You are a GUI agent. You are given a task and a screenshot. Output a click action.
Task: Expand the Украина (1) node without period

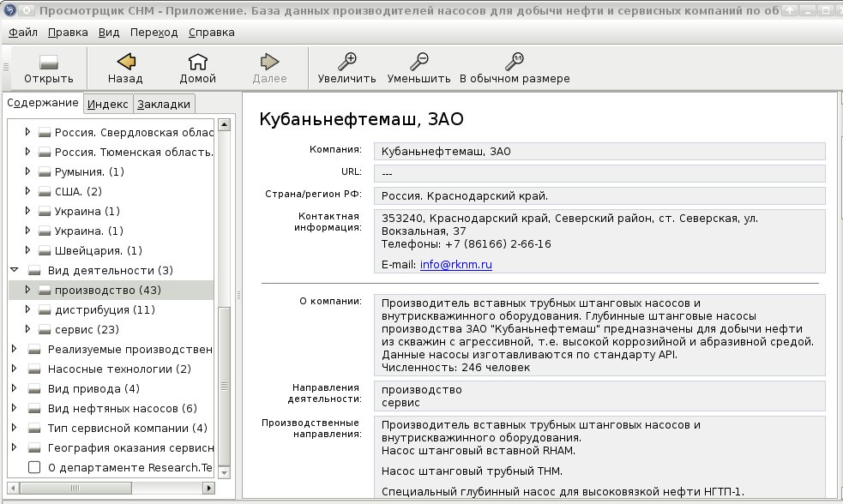27,211
